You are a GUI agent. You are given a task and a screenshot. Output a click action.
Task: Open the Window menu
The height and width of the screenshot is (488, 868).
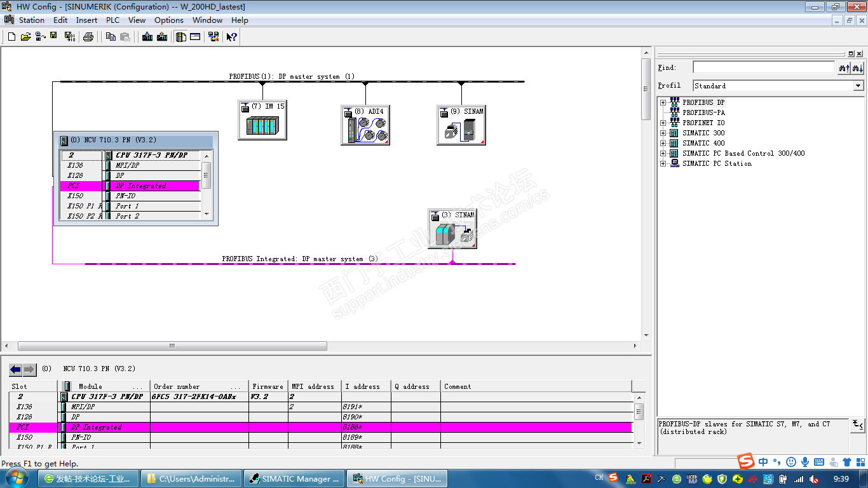click(208, 20)
